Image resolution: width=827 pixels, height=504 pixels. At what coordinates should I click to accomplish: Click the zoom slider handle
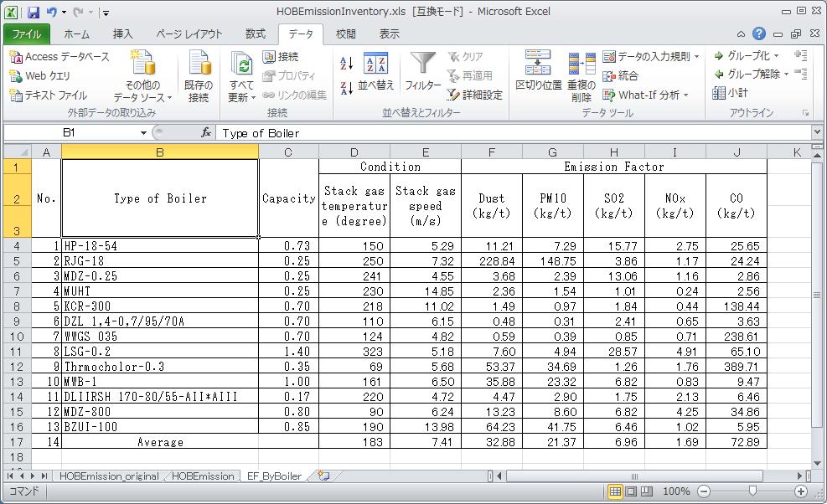pos(752,491)
